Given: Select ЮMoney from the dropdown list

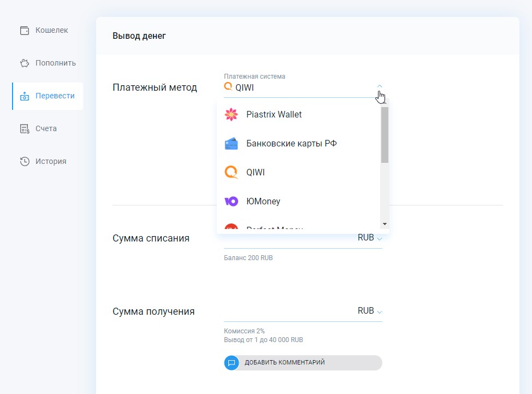Looking at the screenshot, I should point(299,201).
